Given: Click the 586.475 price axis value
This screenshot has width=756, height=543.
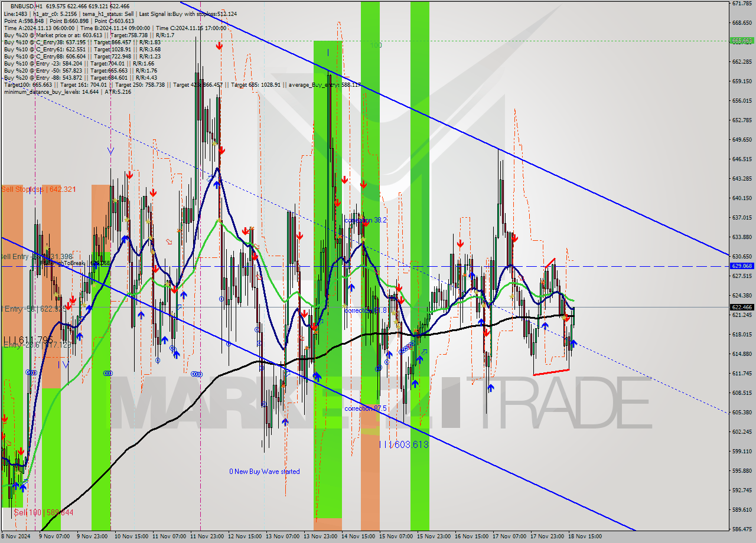Looking at the screenshot, I should coord(742,529).
